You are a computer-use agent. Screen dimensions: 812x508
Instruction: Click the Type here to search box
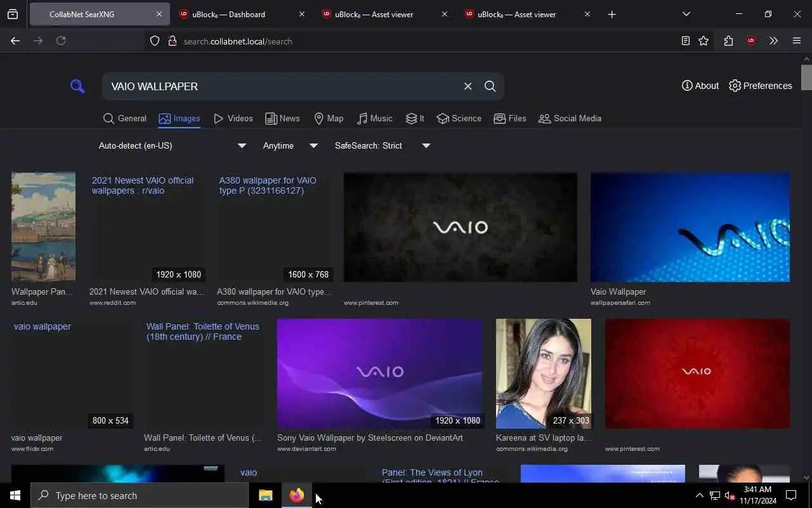[140, 495]
